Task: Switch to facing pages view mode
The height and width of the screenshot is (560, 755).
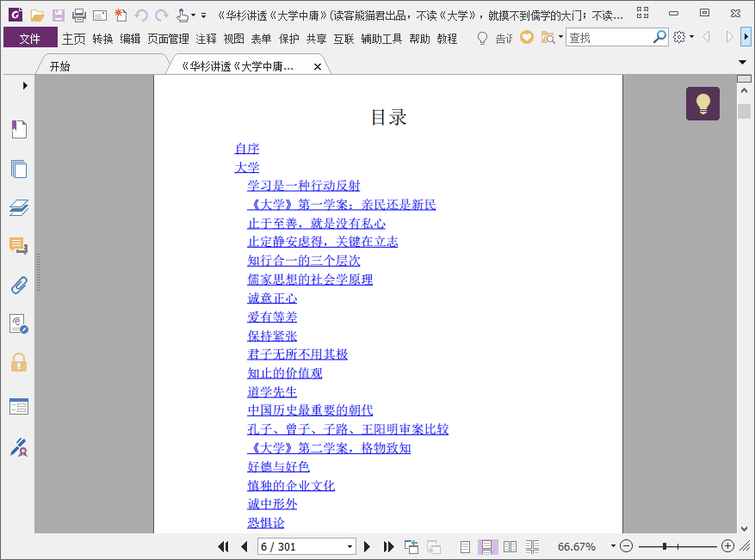Action: click(510, 546)
